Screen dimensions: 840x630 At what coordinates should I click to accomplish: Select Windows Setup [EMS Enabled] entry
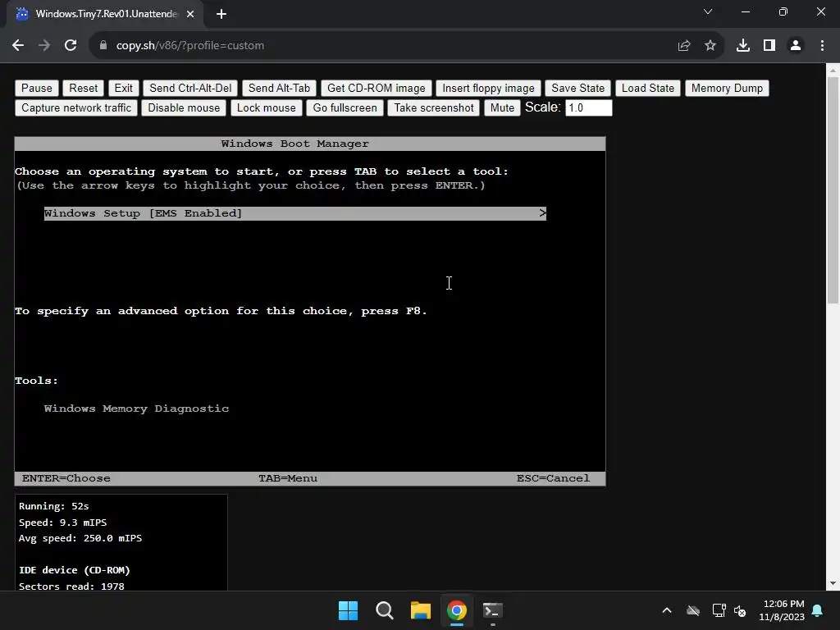[295, 213]
